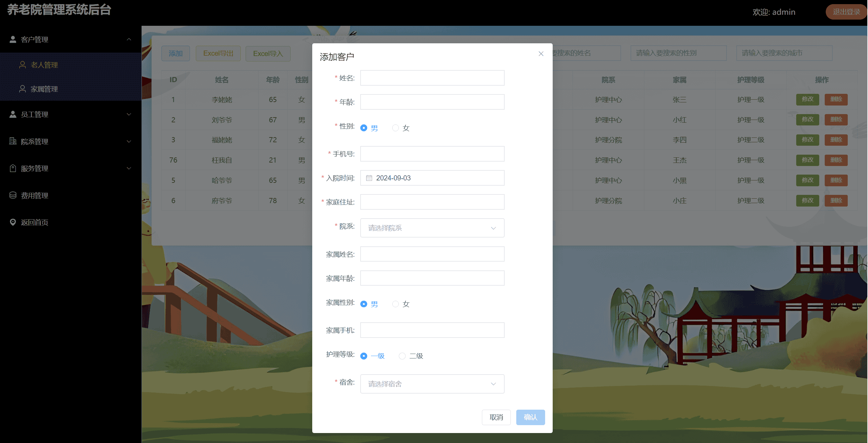Click the 客户管理 person icon in sidebar
Image resolution: width=868 pixels, height=443 pixels.
pyautogui.click(x=13, y=40)
